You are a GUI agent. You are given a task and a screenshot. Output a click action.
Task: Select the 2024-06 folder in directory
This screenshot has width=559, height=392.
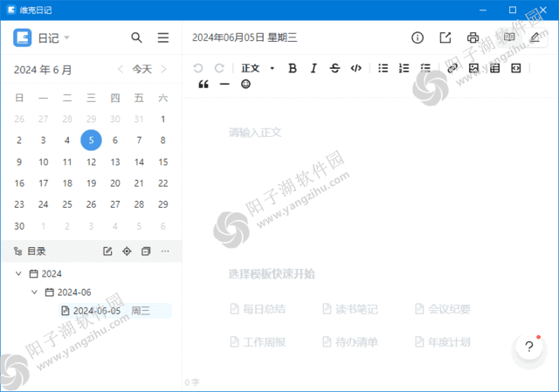pyautogui.click(x=68, y=292)
